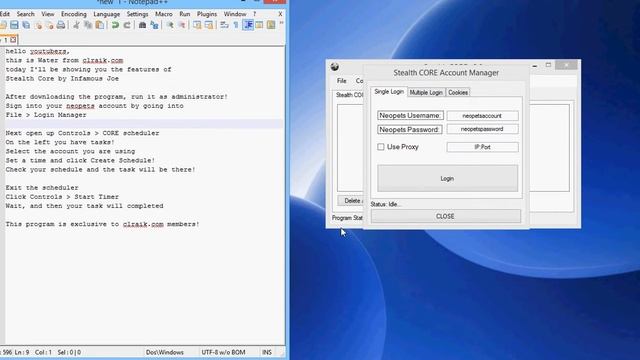Click the Save icon in Notepad++ toolbar
Viewport: 640px width, 360px height.
(14, 25)
